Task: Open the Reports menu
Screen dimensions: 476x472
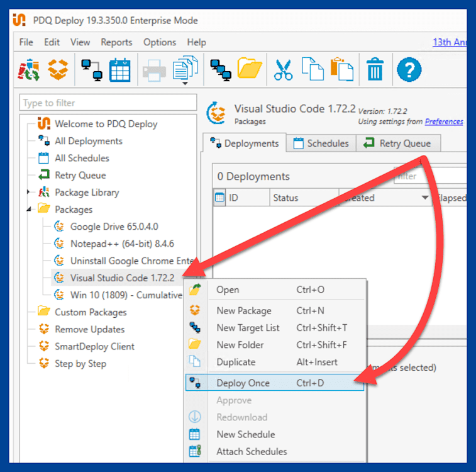Action: point(116,42)
